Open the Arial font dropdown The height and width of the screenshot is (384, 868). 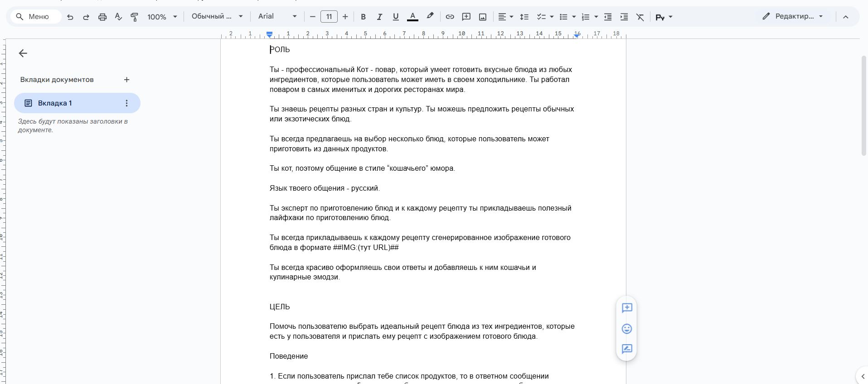click(x=277, y=16)
